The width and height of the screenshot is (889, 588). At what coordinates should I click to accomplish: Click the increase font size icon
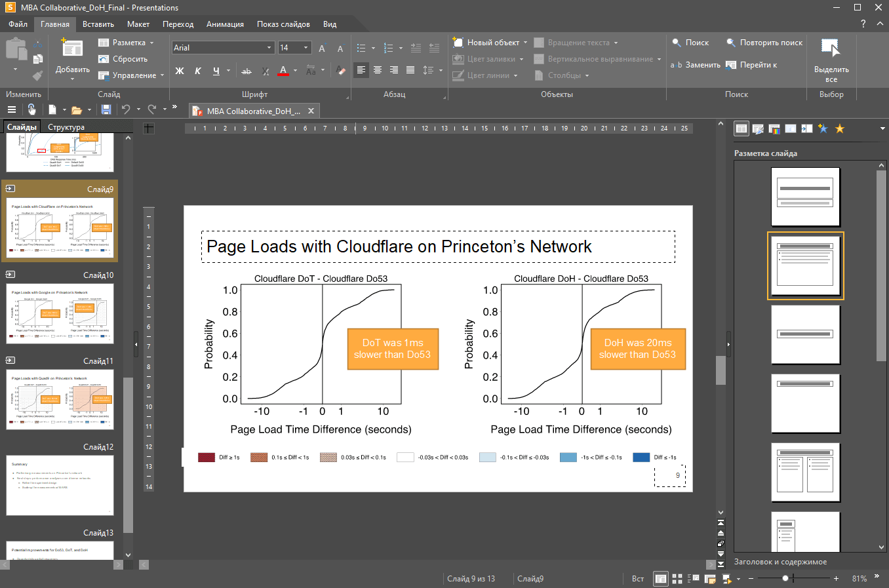322,48
